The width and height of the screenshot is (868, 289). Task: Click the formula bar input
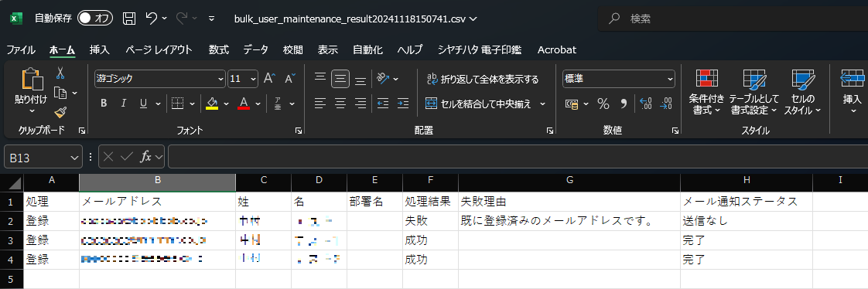click(x=518, y=158)
